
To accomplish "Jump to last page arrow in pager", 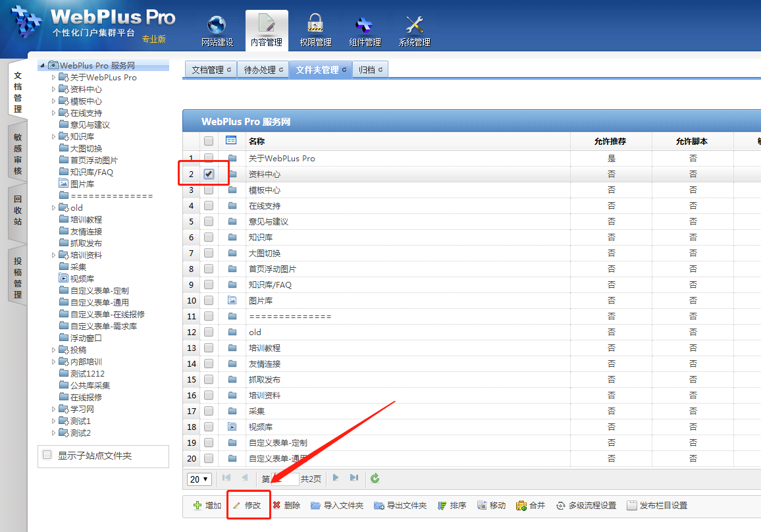I will click(x=354, y=478).
